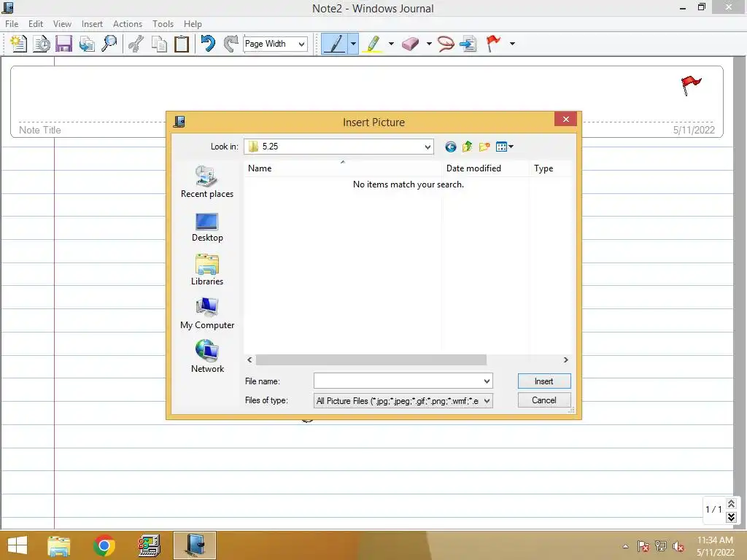Viewport: 747px width, 560px height.
Task: Click the Insert/Remove Space tool icon
Action: click(x=469, y=44)
